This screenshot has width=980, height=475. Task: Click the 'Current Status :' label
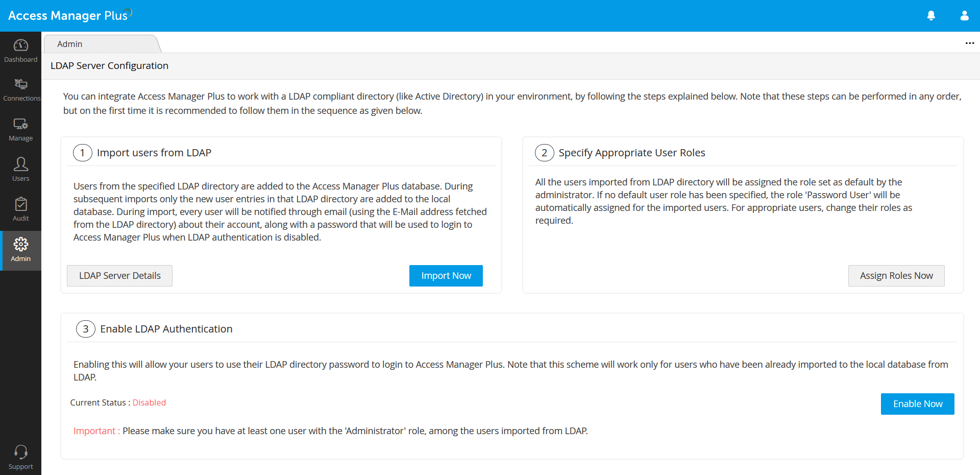pos(100,402)
